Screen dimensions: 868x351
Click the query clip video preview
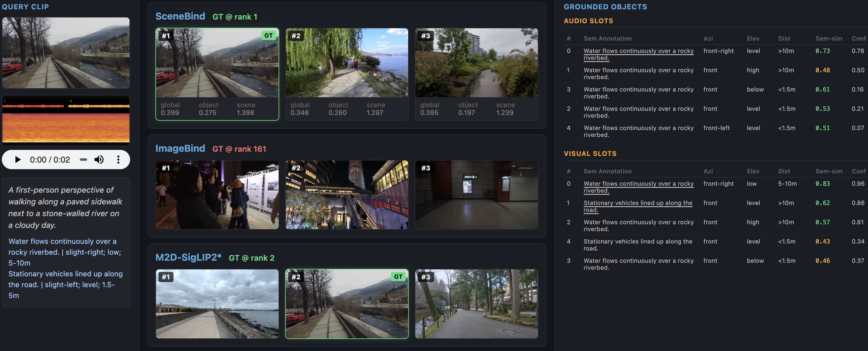pos(66,53)
